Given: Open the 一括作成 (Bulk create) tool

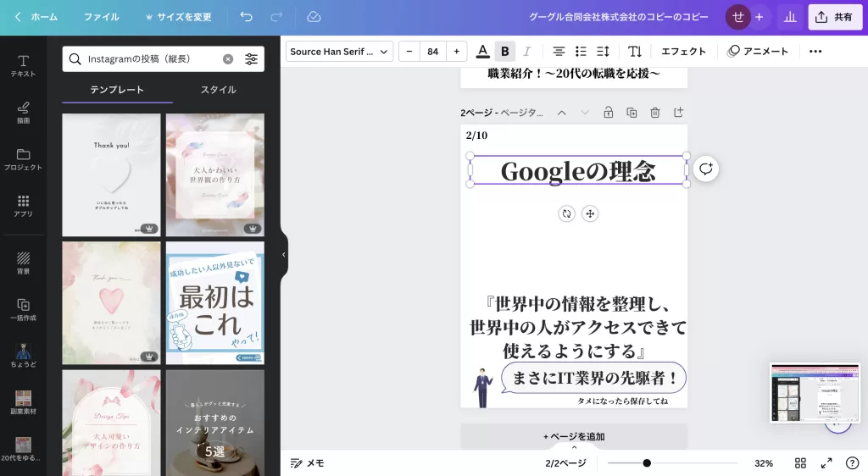Looking at the screenshot, I should click(23, 310).
